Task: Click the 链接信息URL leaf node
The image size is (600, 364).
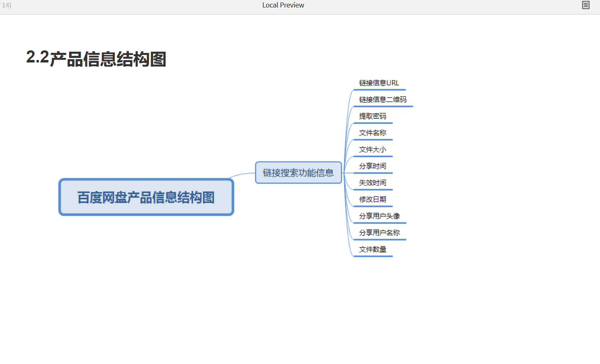Action: click(379, 83)
